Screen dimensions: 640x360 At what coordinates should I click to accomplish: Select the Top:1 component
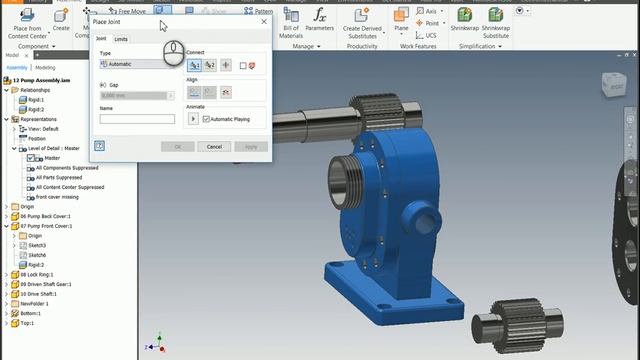tap(27, 323)
